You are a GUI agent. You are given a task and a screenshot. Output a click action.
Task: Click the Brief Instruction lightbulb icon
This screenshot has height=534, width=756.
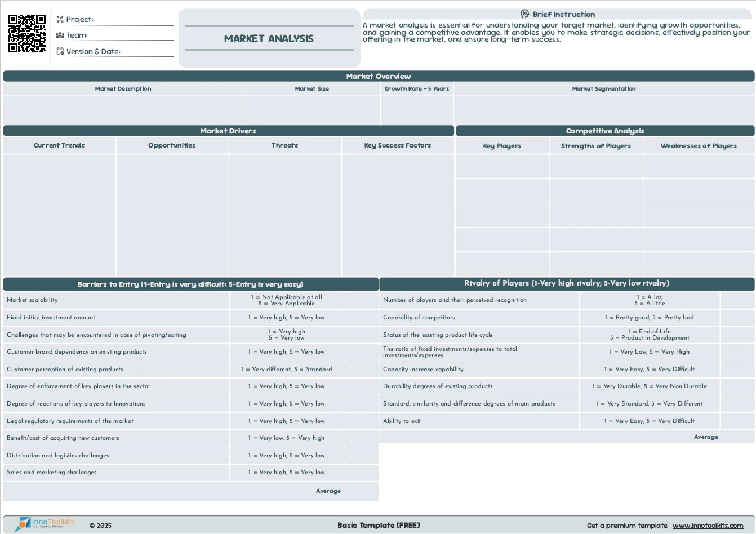pyautogui.click(x=524, y=14)
